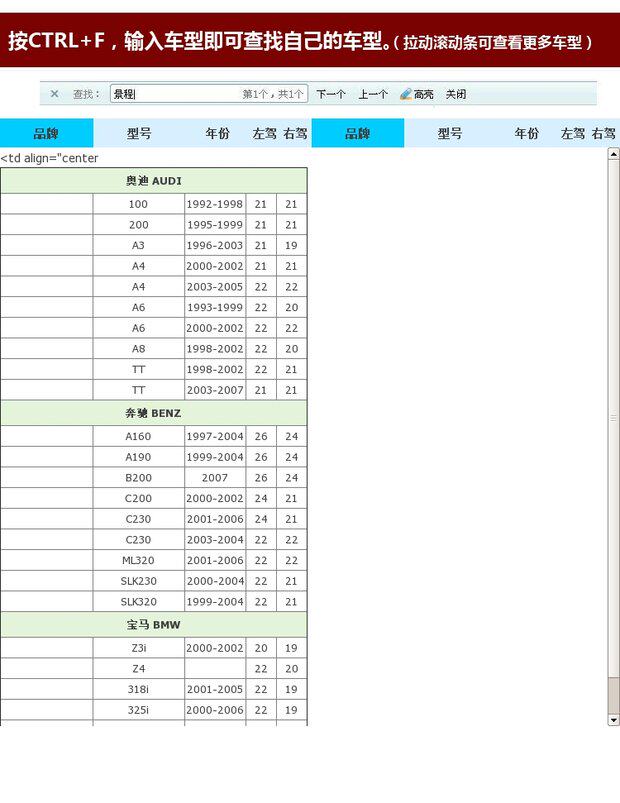
Task: Click the Audi A3 model cell
Action: tap(138, 245)
